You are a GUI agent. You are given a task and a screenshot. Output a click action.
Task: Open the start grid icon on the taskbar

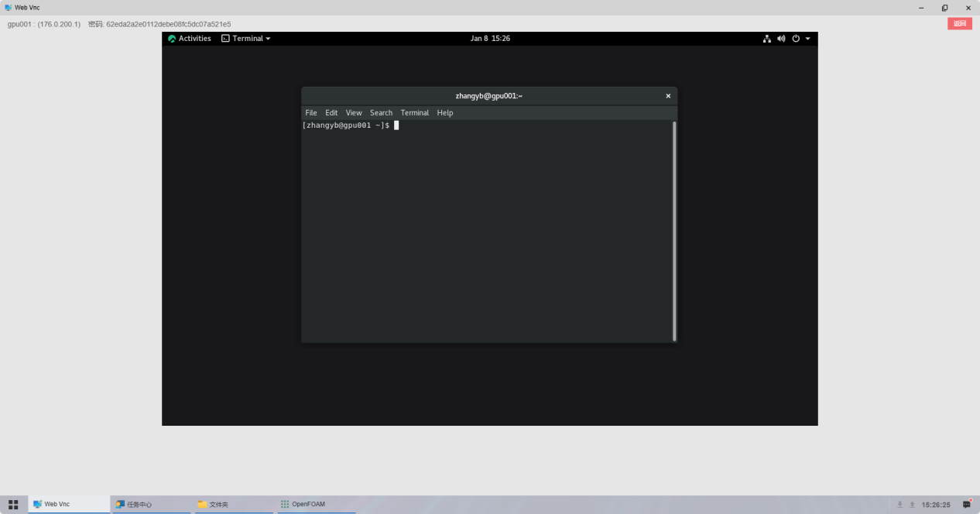tap(13, 504)
